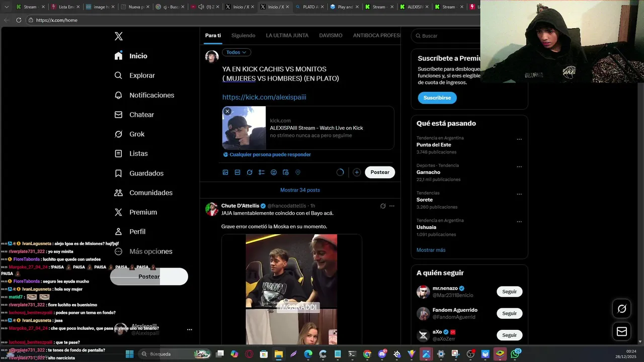Expand Más opciones menu
This screenshot has height=362, width=644.
pyautogui.click(x=143, y=251)
